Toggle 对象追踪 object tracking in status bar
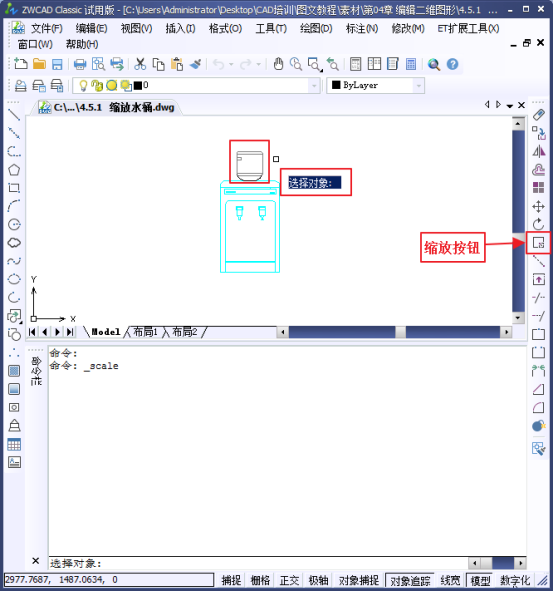Image resolution: width=554 pixels, height=591 pixels. 410,580
